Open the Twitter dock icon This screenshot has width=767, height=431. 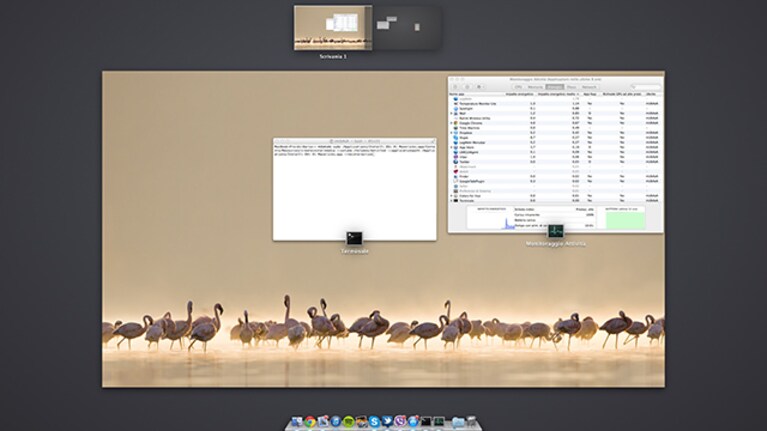click(387, 422)
